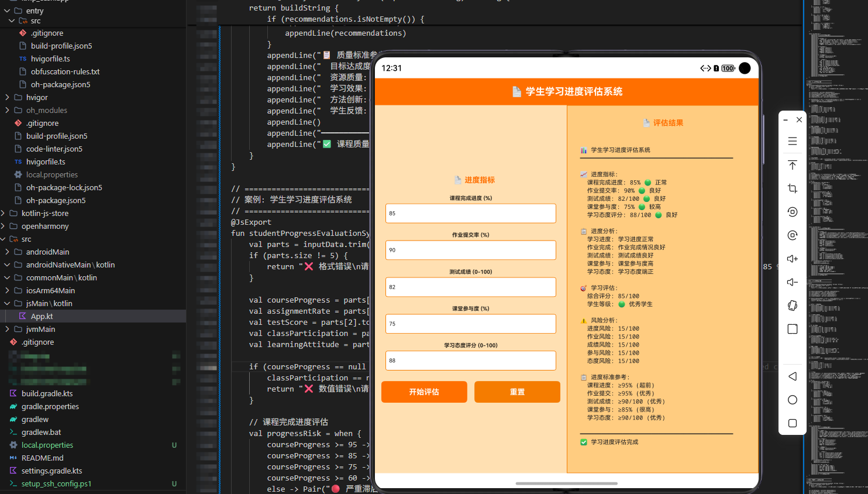Click the 12:31 clock in emulator
Viewport: 868px width, 494px height.
pos(392,68)
